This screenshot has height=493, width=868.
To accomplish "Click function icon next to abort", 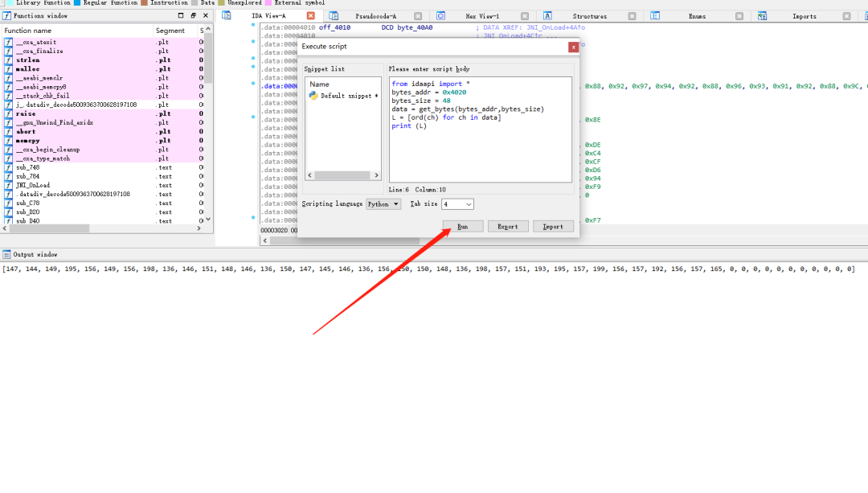I will click(8, 131).
